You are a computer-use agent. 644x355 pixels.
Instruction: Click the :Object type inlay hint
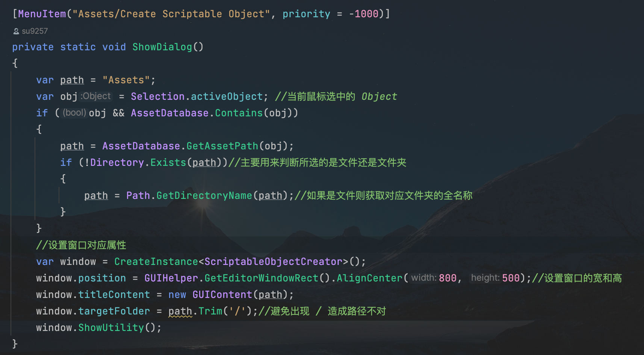pyautogui.click(x=96, y=96)
